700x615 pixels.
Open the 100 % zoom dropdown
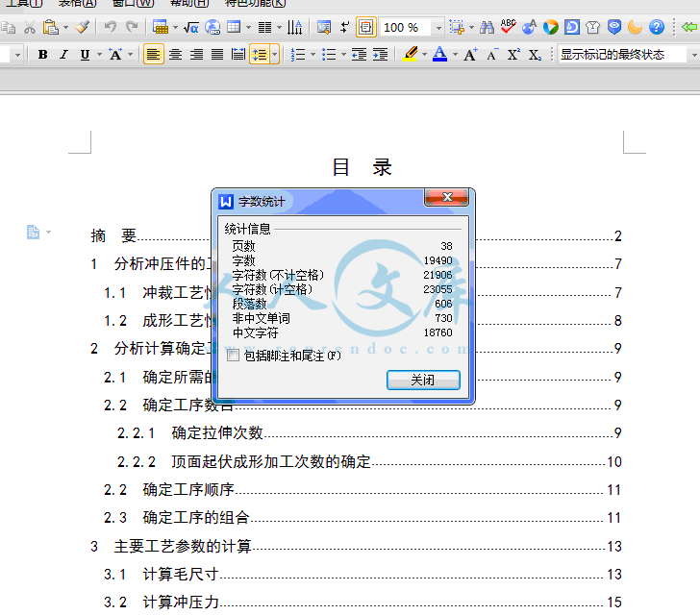[438, 28]
